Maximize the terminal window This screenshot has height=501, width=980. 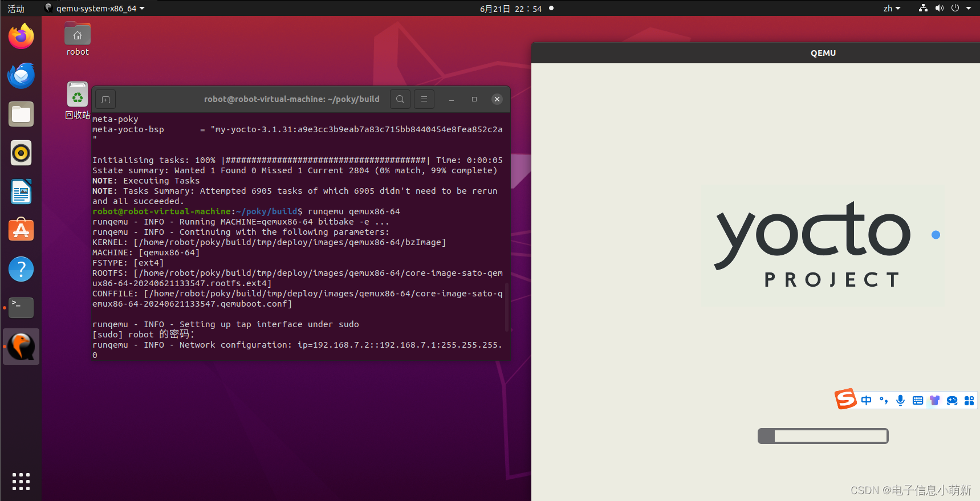(x=474, y=99)
